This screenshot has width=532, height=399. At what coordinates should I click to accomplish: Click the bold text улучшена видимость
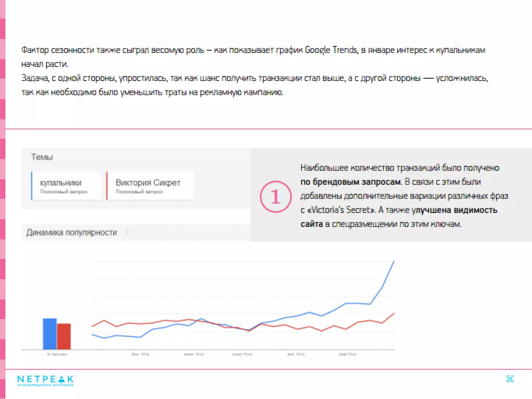point(455,210)
